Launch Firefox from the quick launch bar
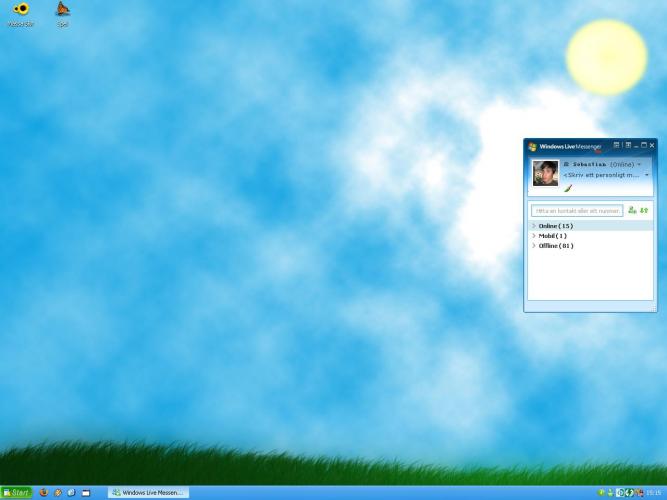This screenshot has width=667, height=500. (43, 493)
